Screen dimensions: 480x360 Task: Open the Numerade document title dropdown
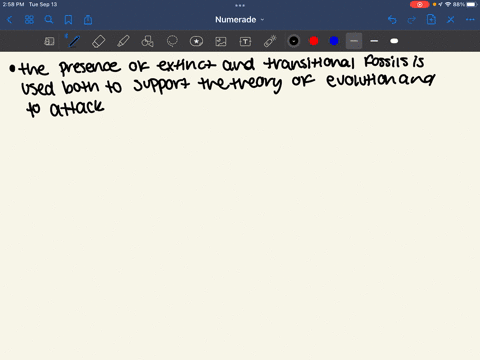coord(240,20)
